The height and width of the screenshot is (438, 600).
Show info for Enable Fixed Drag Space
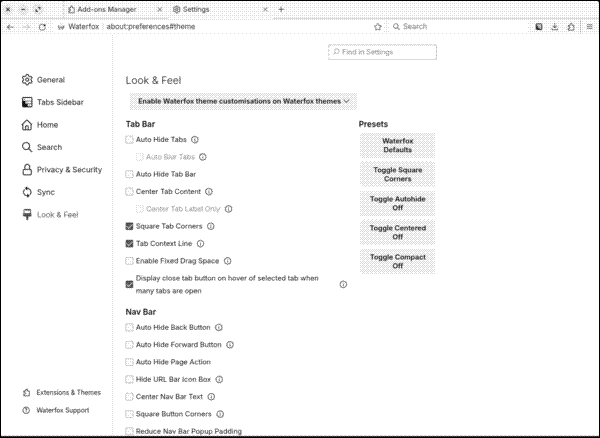[x=227, y=261]
